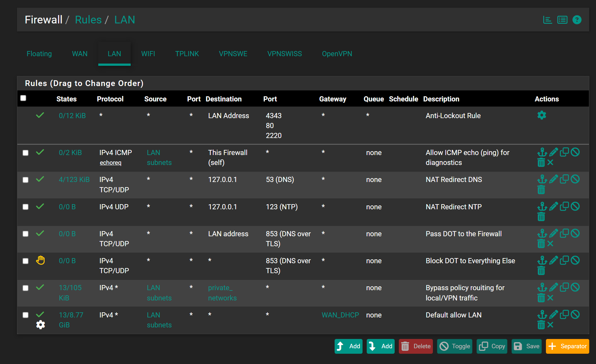Kill states on the Pass DOT rule
596x364 pixels.
550,244
